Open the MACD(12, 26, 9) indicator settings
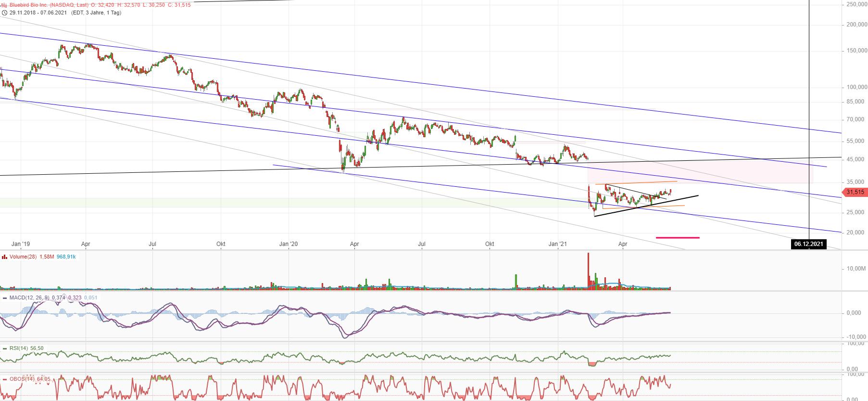 click(29, 298)
